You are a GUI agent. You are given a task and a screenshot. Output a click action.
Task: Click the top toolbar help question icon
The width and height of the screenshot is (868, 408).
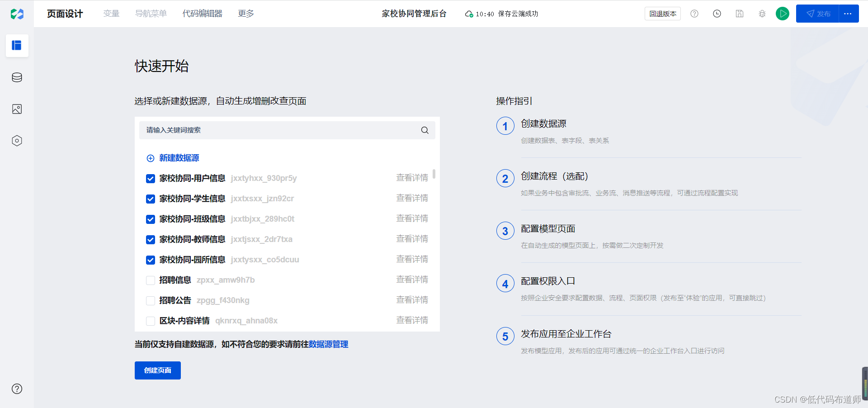point(694,14)
